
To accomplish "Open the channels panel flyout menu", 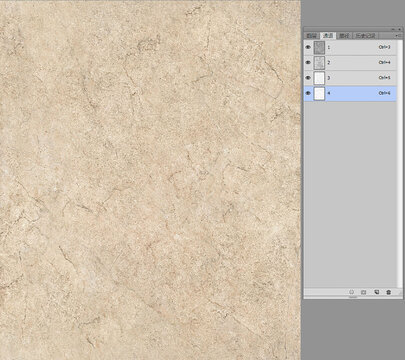I will point(398,35).
